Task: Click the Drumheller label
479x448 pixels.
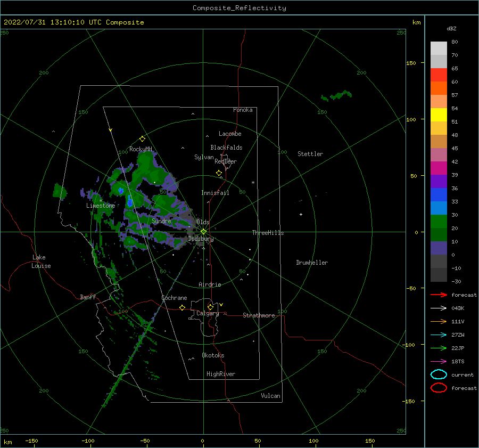Action: coord(312,263)
